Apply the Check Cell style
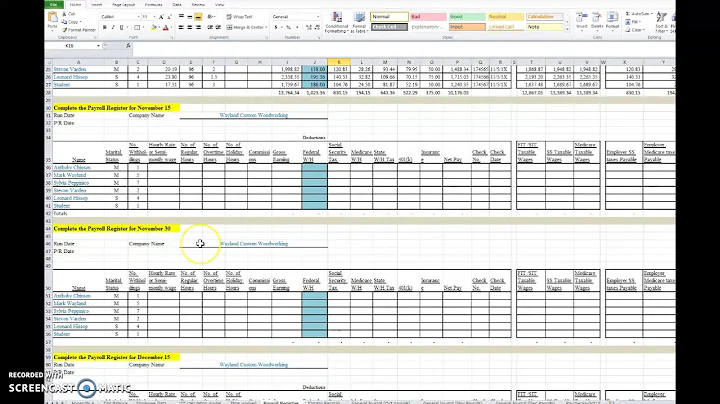The image size is (720, 404). 389,27
